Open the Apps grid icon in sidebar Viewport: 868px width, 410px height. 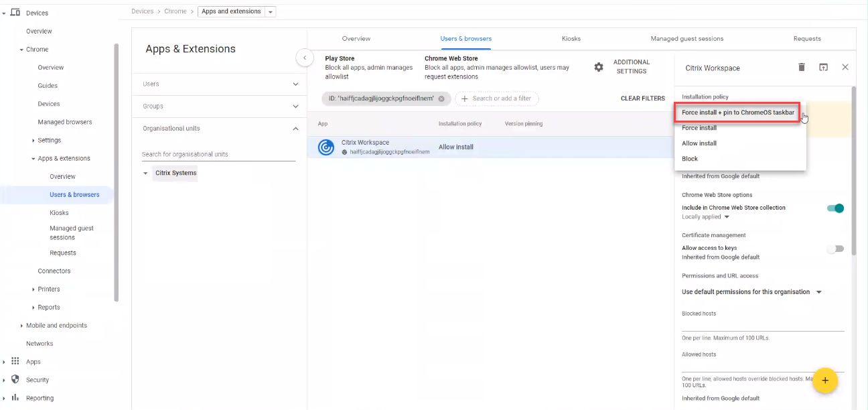point(15,361)
